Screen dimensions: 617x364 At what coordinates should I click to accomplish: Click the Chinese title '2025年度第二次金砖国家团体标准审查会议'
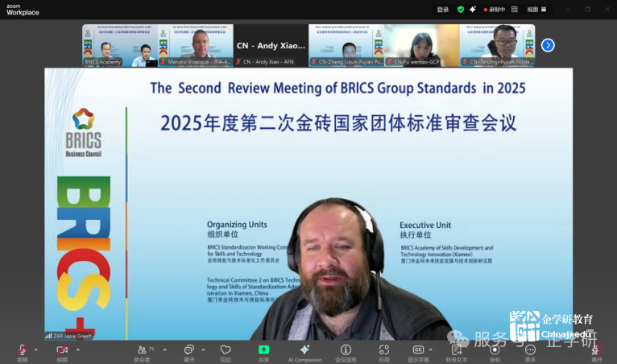pyautogui.click(x=338, y=123)
